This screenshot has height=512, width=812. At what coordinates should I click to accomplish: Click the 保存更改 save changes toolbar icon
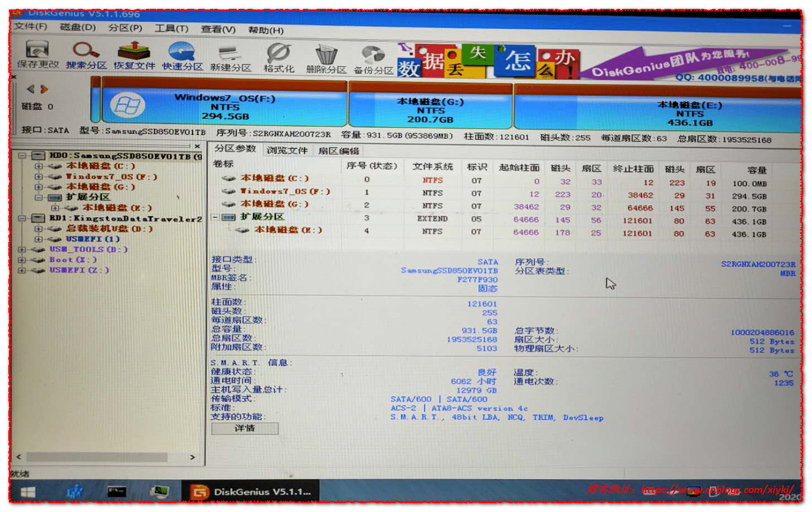coord(37,54)
